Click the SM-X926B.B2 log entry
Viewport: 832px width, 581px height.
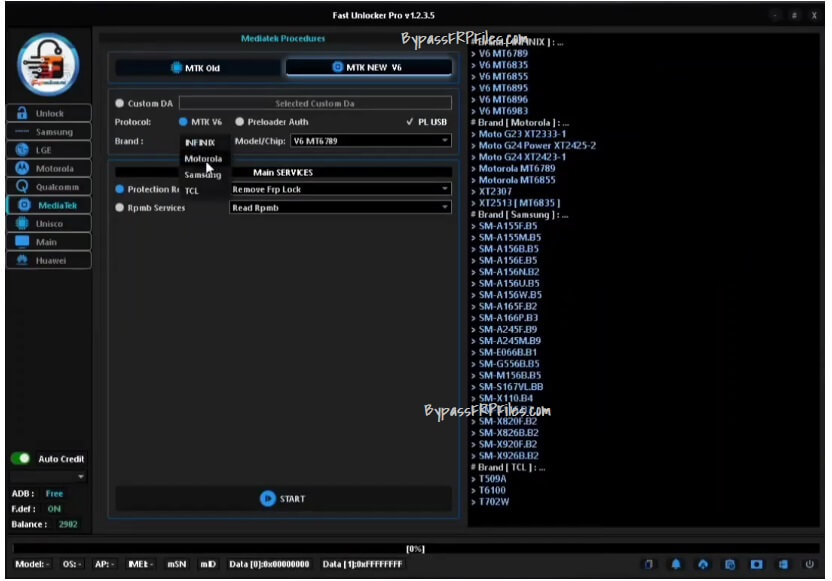(508, 456)
